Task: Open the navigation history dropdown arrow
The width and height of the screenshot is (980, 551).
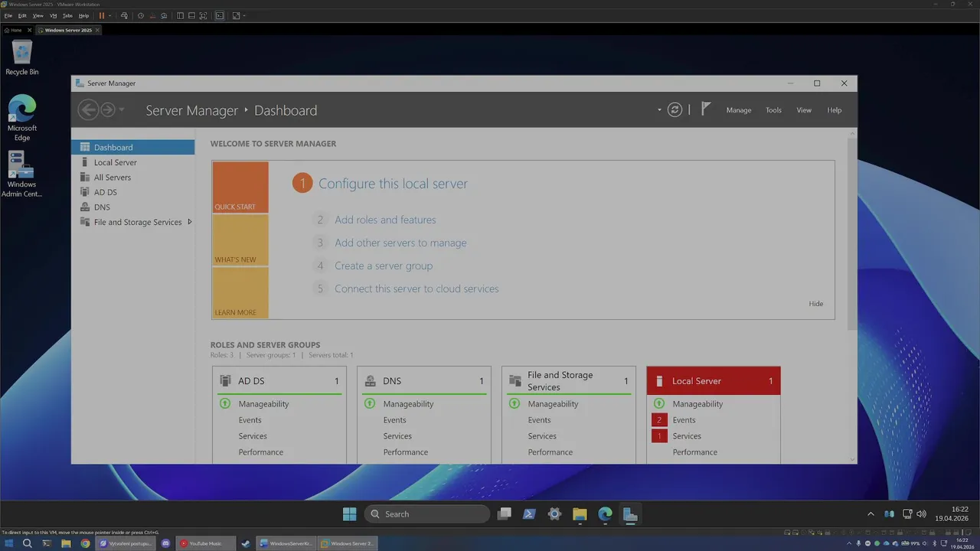Action: (122, 110)
